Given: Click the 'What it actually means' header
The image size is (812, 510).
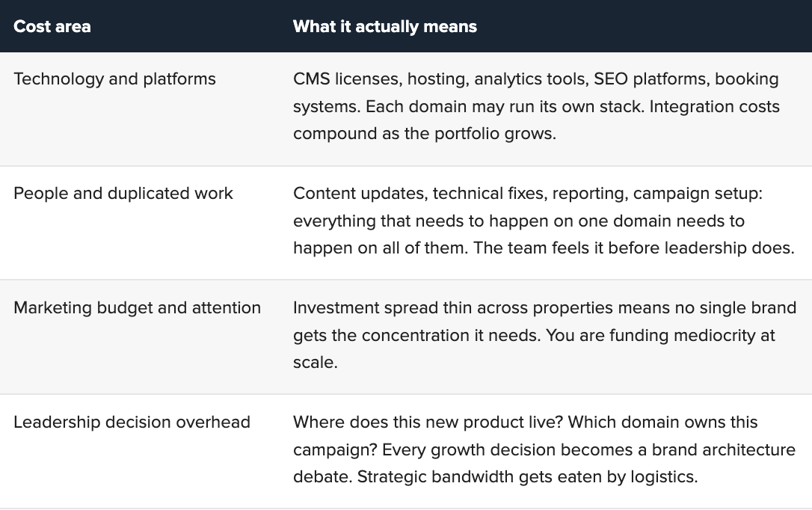Looking at the screenshot, I should 385,26.
